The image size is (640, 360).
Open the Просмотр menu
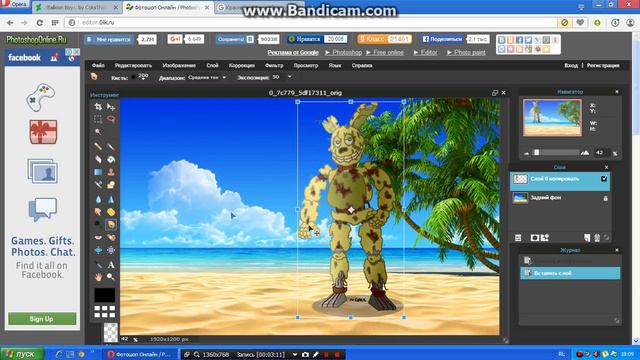(305, 65)
